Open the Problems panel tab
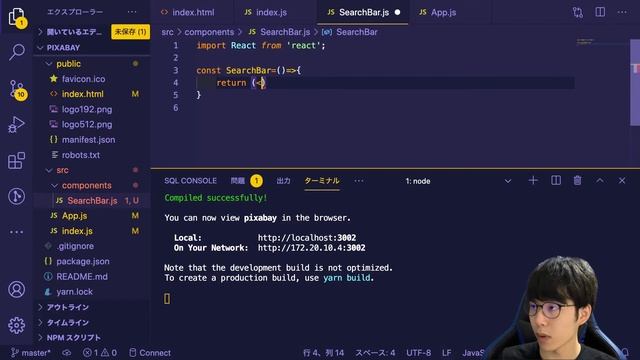The height and width of the screenshot is (360, 640). tap(246, 181)
